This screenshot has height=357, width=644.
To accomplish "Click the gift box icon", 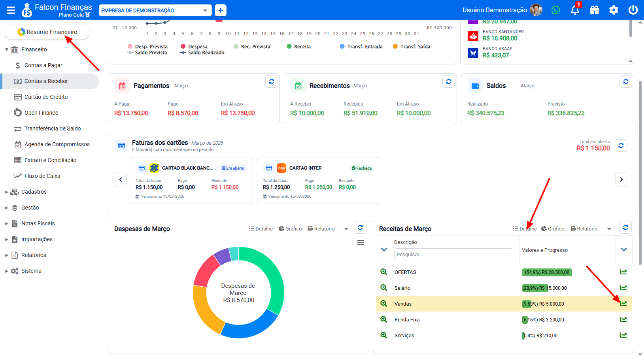I will point(595,10).
